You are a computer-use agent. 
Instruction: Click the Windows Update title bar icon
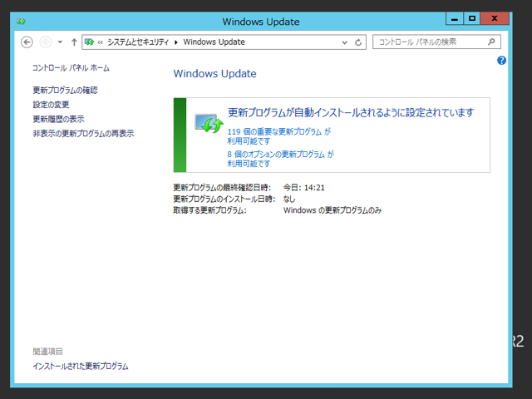21,22
